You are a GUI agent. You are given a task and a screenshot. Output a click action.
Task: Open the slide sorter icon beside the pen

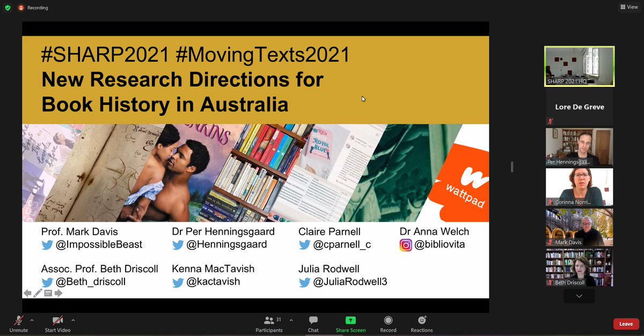click(x=48, y=293)
